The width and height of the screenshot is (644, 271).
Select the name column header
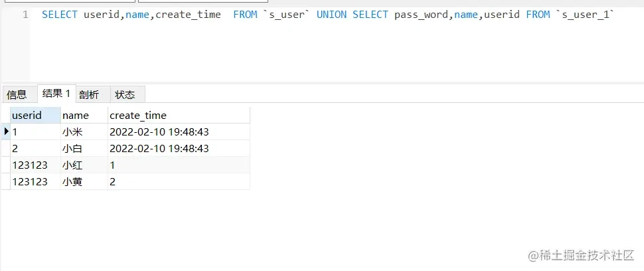click(84, 115)
